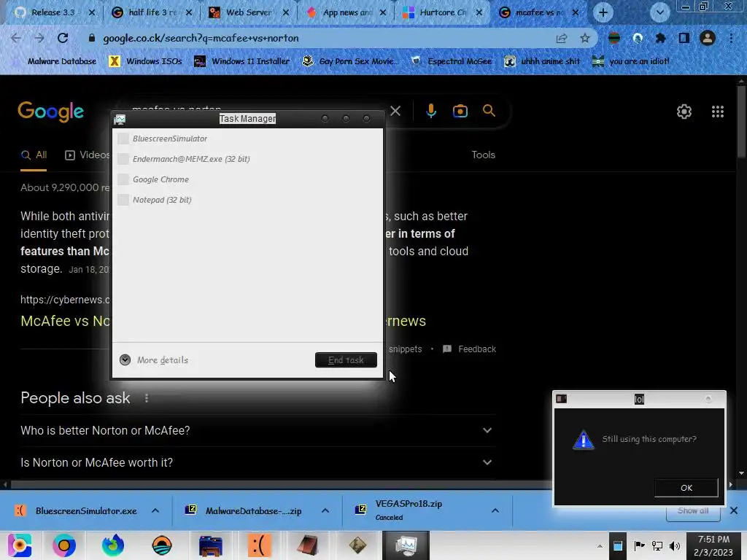747x560 pixels.
Task: Open the Windows ISOs bookmark
Action: coord(145,61)
